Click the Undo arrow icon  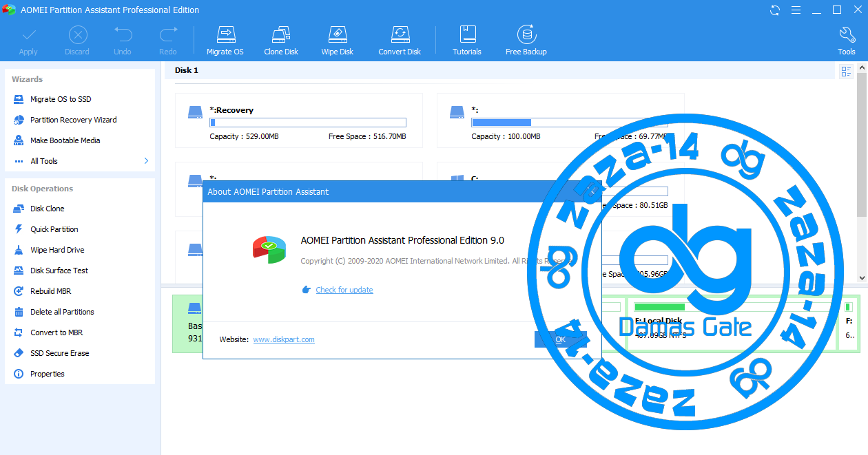pos(123,35)
